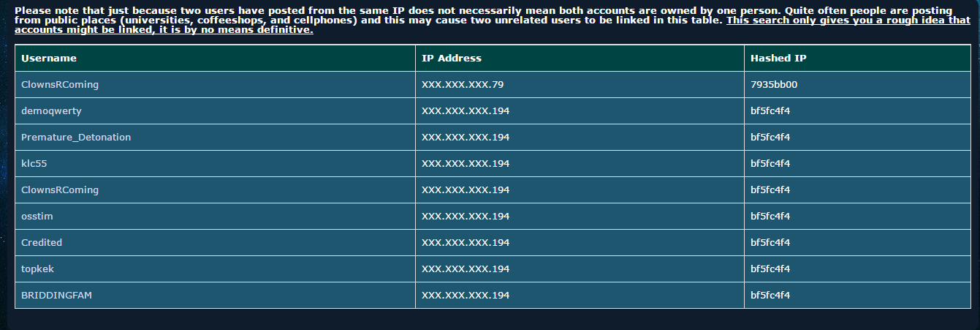Click the hashed IP in BRIDDINGFAM row

(x=770, y=295)
